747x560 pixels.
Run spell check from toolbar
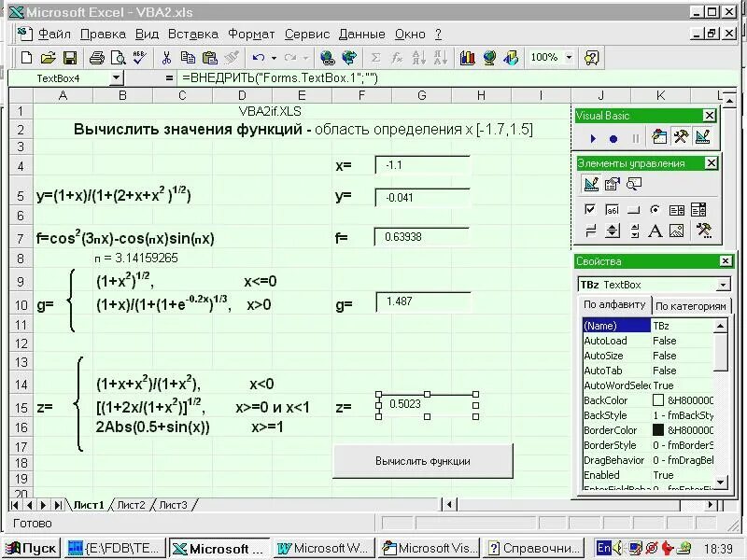[x=139, y=58]
